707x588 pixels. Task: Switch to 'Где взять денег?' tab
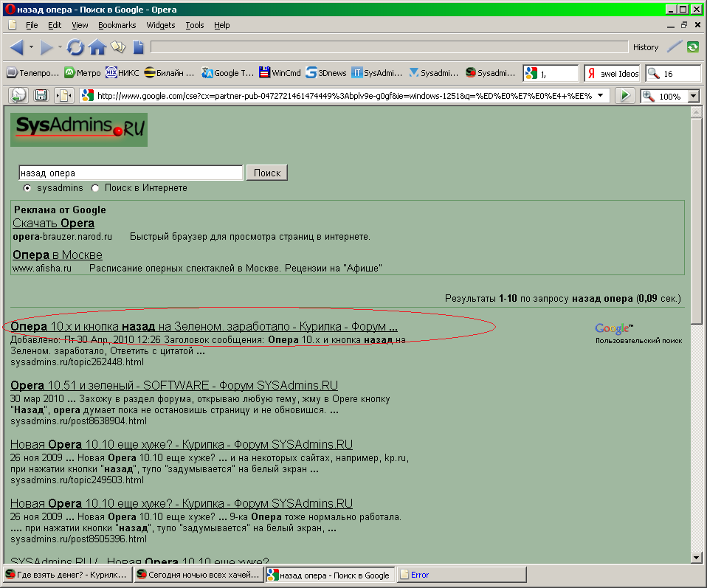pos(68,575)
